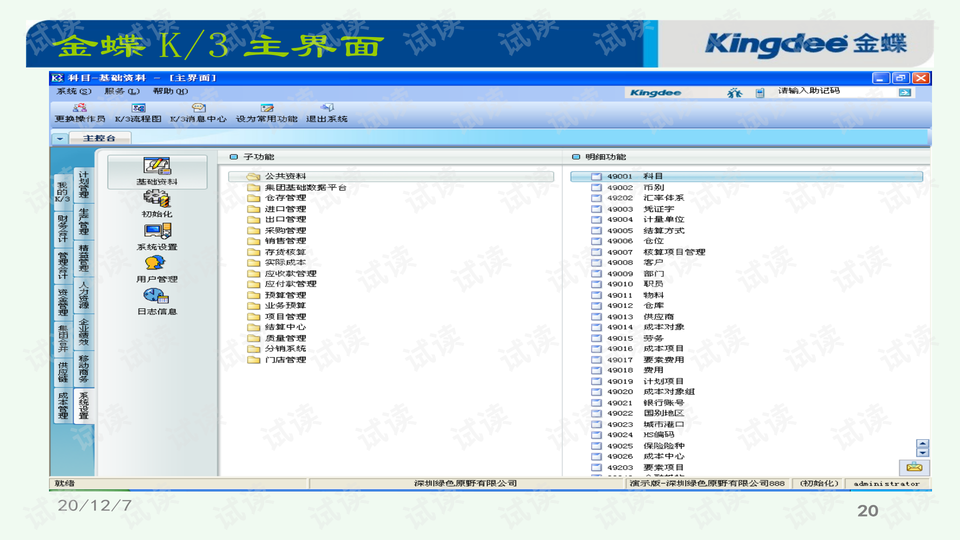
Task: Select the 供应链 vertical tab
Action: click(62, 372)
